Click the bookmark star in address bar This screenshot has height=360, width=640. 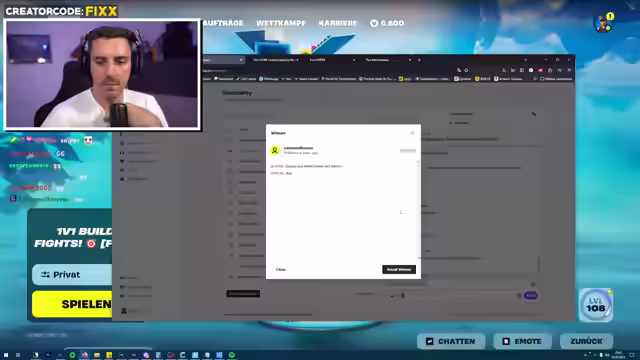coord(466,70)
